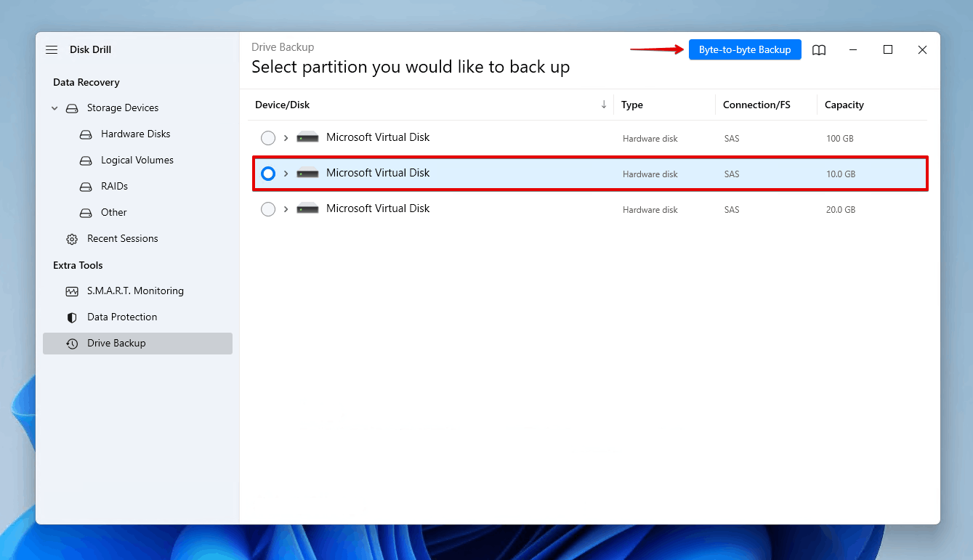Screen dimensions: 973x560
Task: Open Data Protection tool
Action: (122, 317)
